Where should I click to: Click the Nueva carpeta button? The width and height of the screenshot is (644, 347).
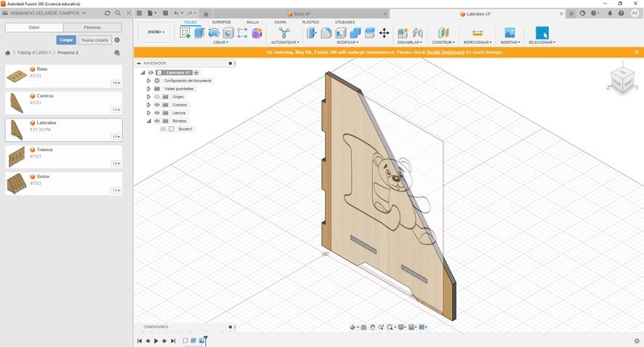tap(95, 40)
